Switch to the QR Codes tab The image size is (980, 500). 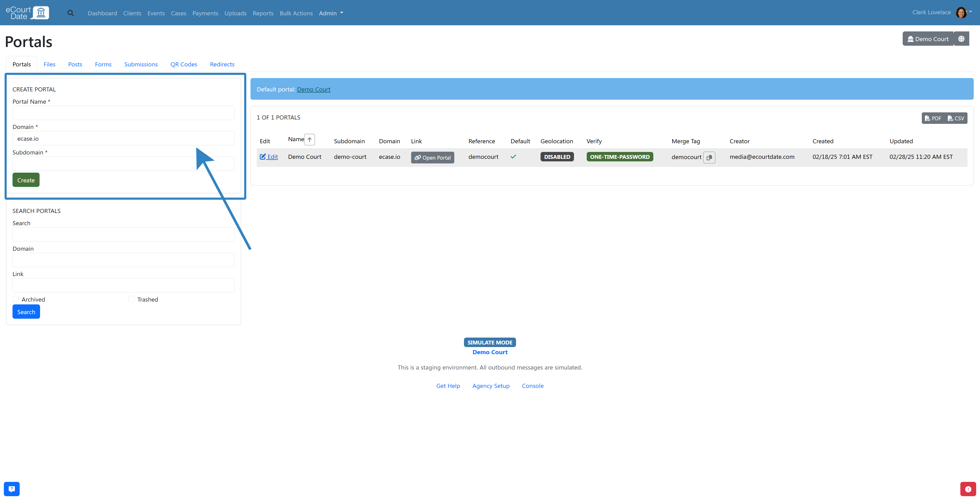[184, 64]
